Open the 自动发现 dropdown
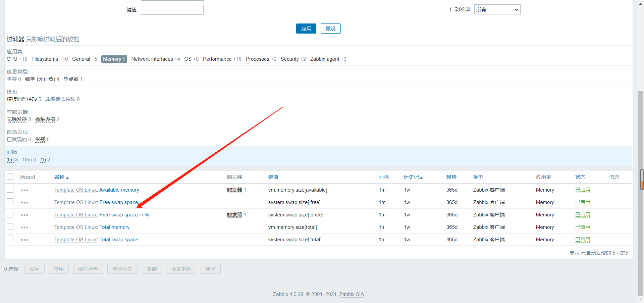The image size is (644, 303). (x=497, y=10)
